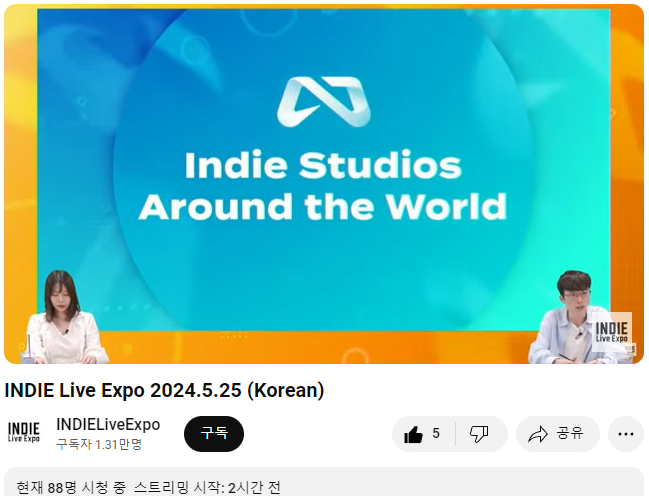Click the like count 5
Screen dimensions: 649x496
pyautogui.click(x=436, y=433)
